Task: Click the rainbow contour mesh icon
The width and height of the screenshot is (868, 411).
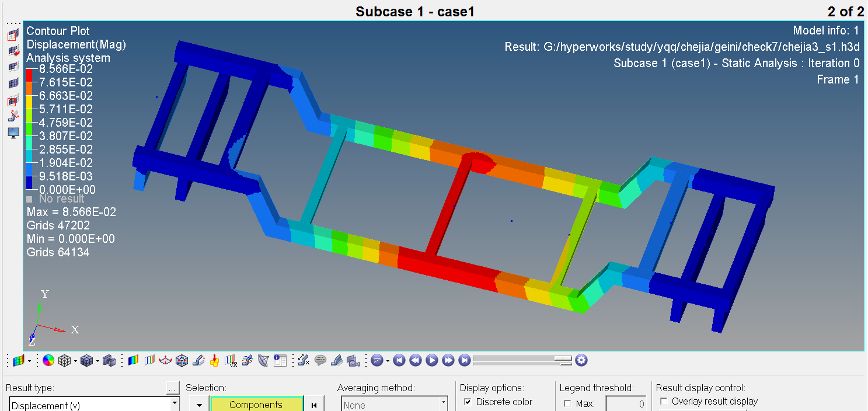Action: click(x=19, y=361)
